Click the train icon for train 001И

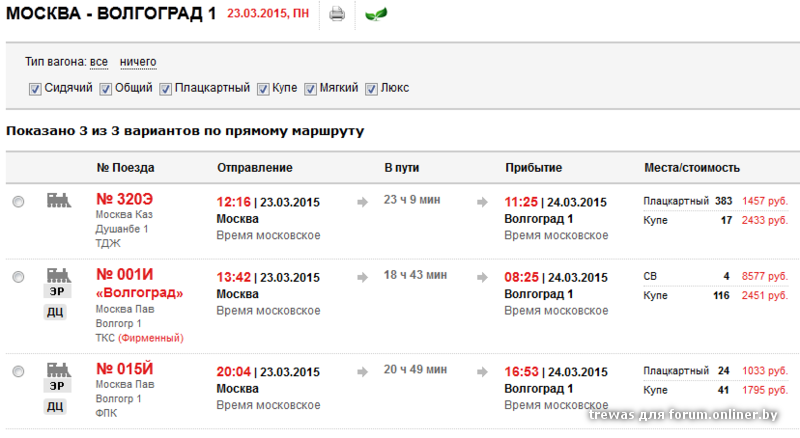point(59,274)
